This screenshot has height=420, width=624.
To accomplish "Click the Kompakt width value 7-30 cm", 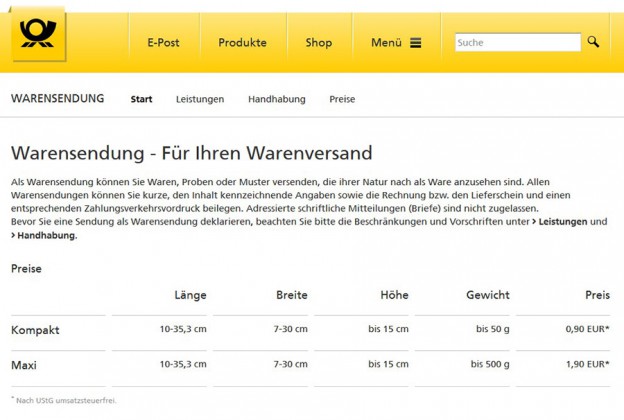I will pyautogui.click(x=291, y=329).
